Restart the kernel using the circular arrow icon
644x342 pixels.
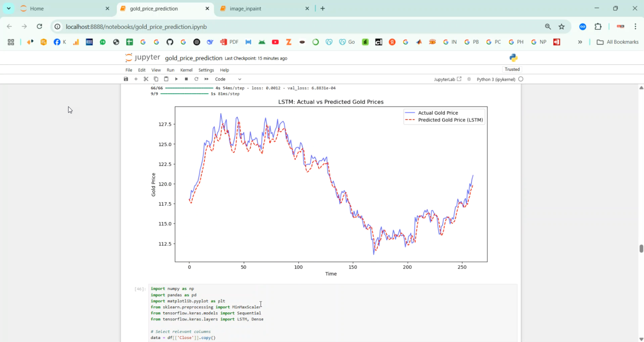click(196, 79)
